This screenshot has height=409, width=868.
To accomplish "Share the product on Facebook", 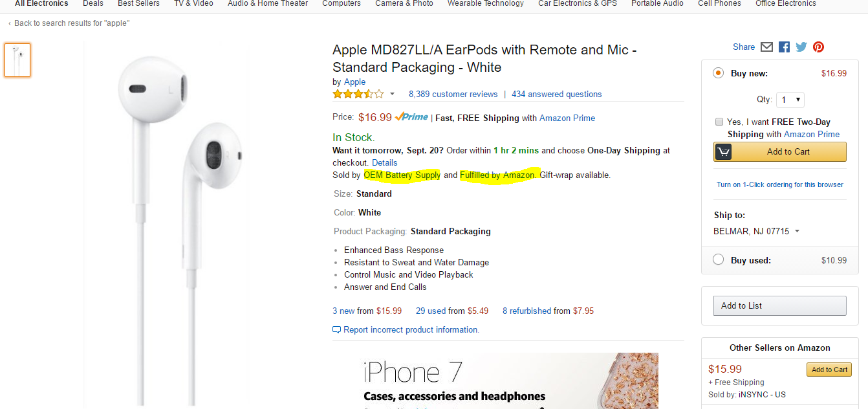I will pos(783,47).
